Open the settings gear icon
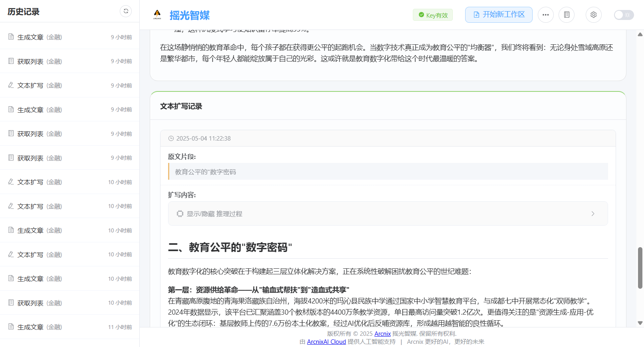 (x=593, y=15)
